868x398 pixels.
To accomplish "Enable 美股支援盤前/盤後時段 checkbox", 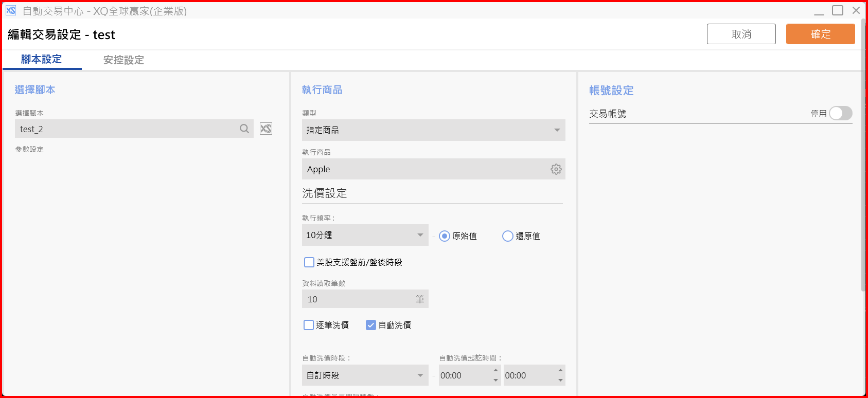I will click(309, 262).
